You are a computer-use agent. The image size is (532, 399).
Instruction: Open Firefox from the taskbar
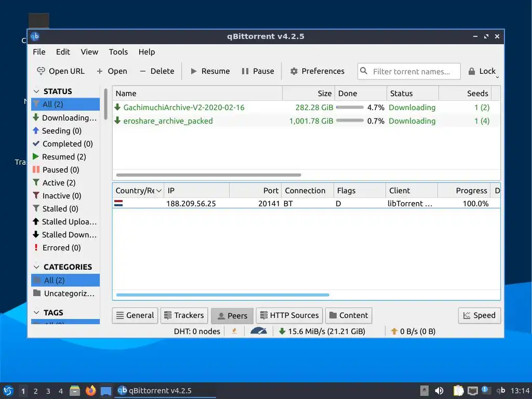click(x=90, y=391)
